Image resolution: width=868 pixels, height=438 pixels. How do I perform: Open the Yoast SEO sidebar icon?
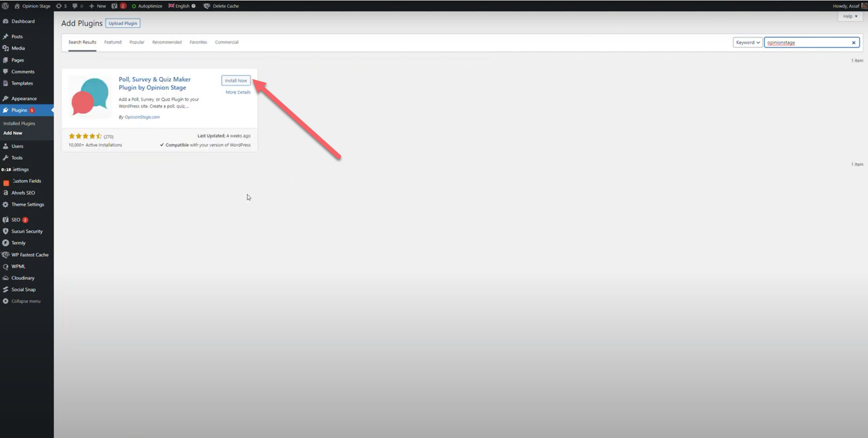click(5, 220)
